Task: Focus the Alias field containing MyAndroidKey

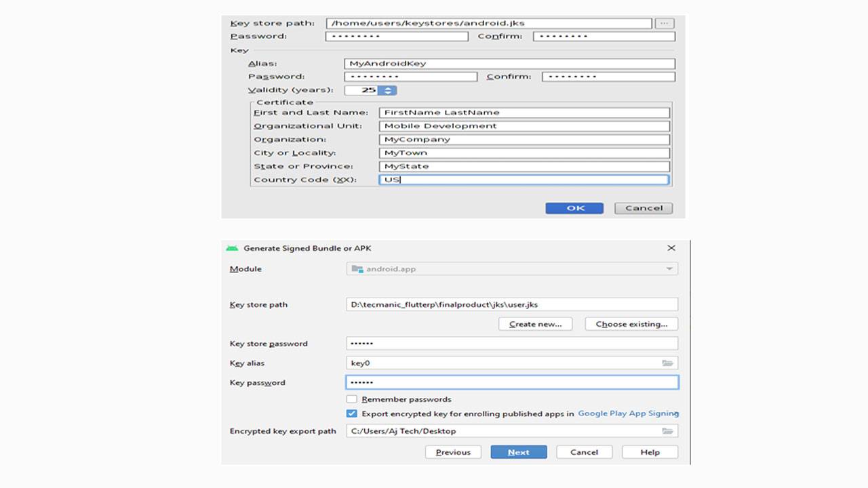Action: 509,64
